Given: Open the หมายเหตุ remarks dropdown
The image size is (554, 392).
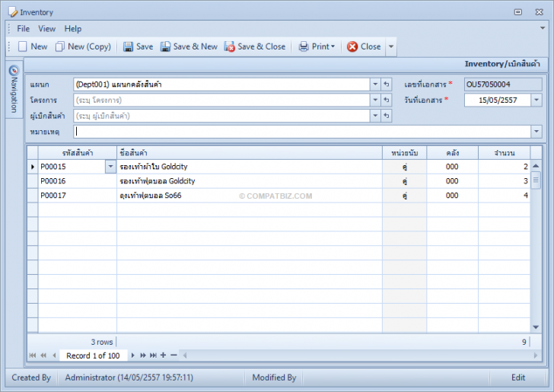Looking at the screenshot, I should pyautogui.click(x=536, y=132).
